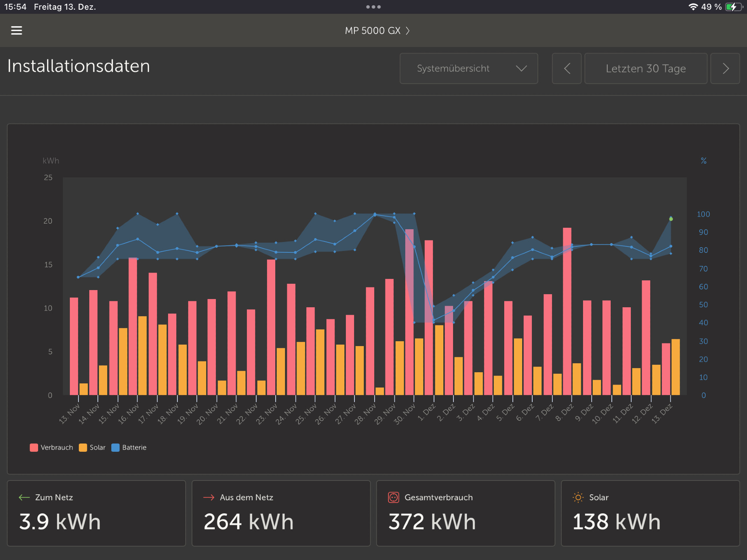
Task: Open the MP 5000 GX installation title
Action: pos(377,31)
